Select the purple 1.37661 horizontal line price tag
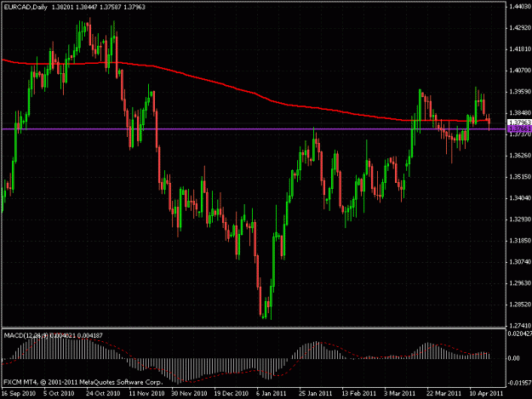Screen dimensions: 532x399 519,128
